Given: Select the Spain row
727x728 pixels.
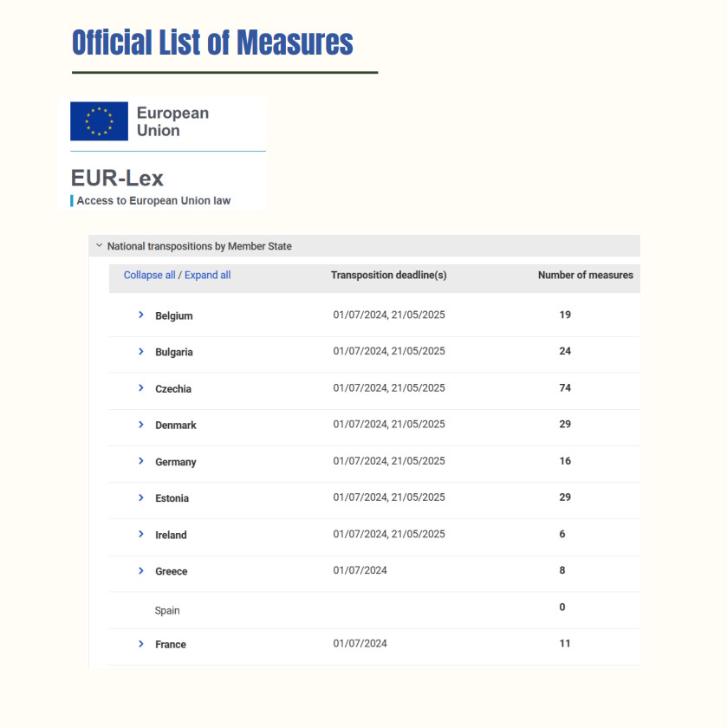Looking at the screenshot, I should pyautogui.click(x=167, y=610).
